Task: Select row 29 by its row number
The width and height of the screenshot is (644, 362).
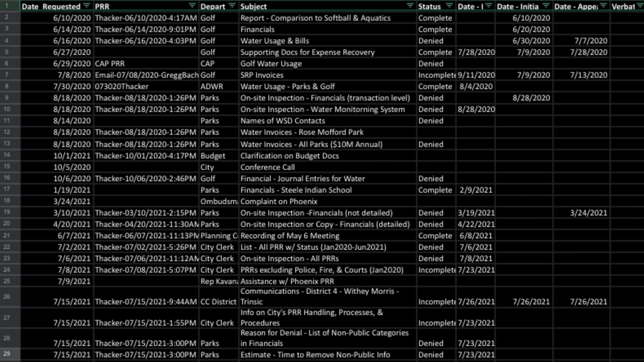Action: pos(7,354)
